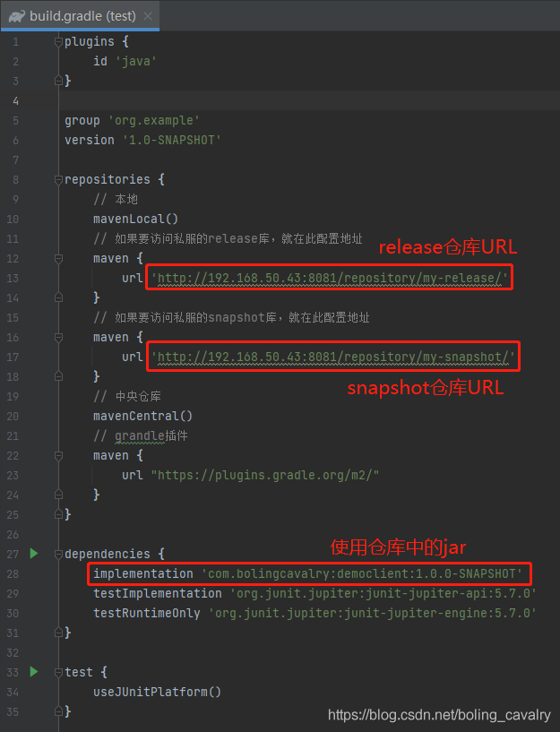This screenshot has width=560, height=732.
Task: Click the testImplementation keyword
Action: point(158,593)
